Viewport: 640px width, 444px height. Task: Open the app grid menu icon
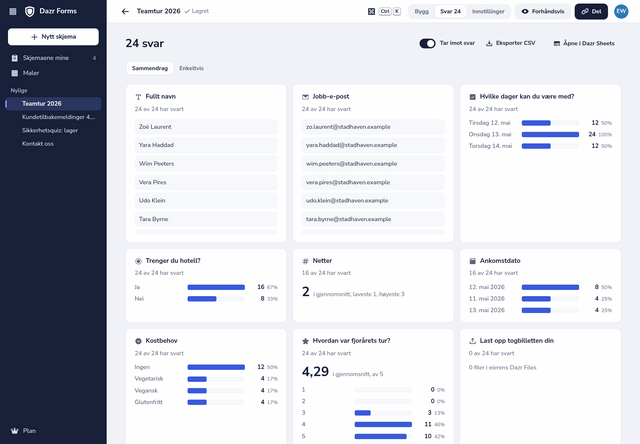click(x=13, y=11)
